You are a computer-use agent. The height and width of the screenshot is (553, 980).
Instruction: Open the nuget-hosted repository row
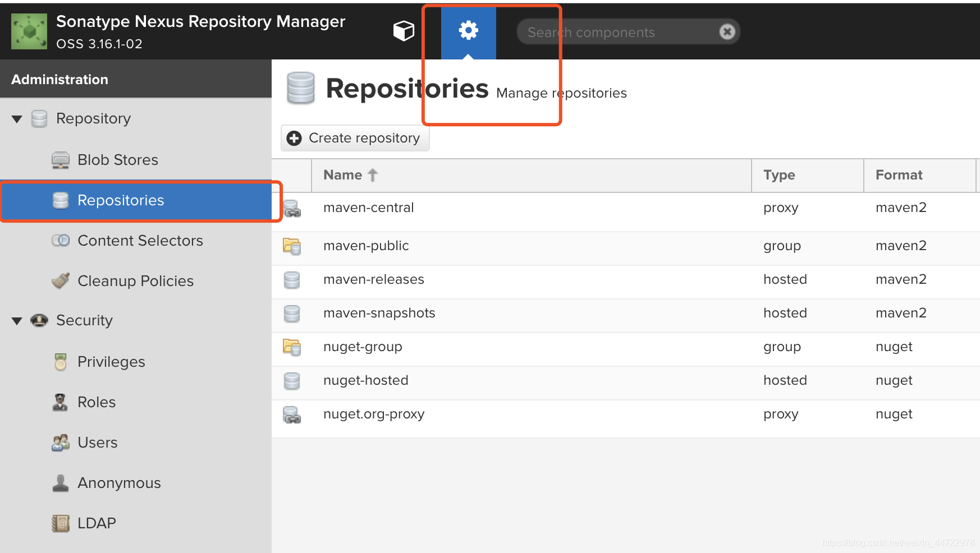pyautogui.click(x=626, y=383)
